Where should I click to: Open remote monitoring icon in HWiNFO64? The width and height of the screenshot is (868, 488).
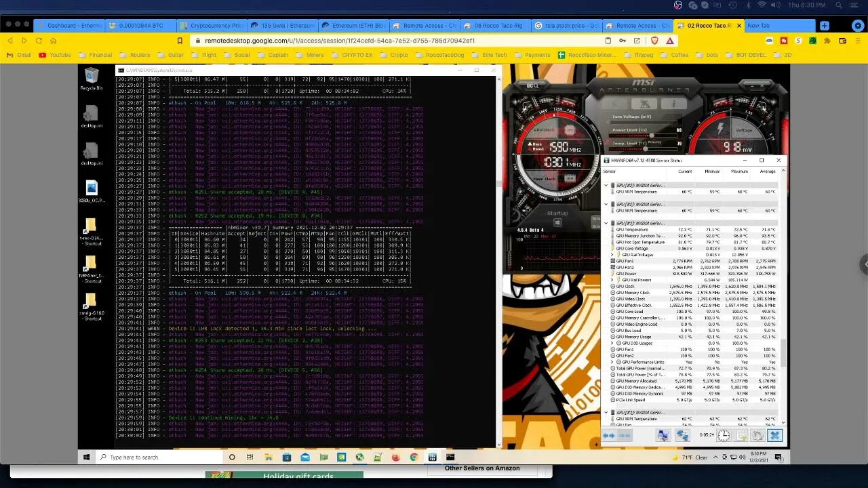[x=683, y=435]
